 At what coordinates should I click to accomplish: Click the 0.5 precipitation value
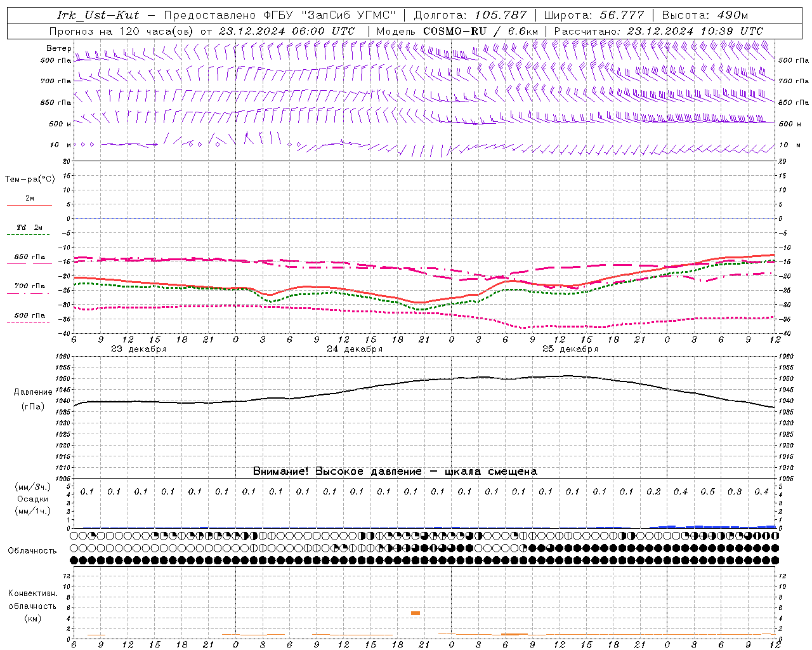click(x=707, y=491)
